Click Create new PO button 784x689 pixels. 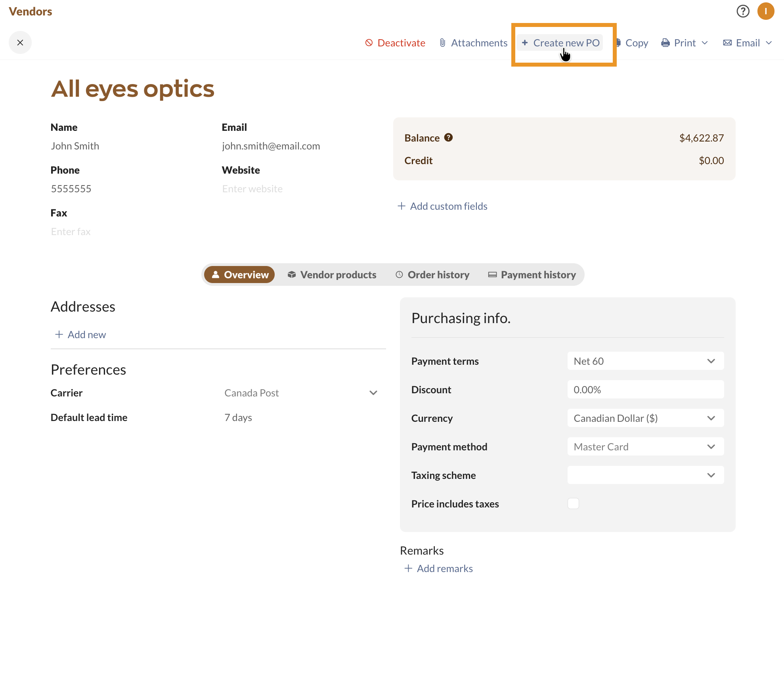click(x=560, y=43)
